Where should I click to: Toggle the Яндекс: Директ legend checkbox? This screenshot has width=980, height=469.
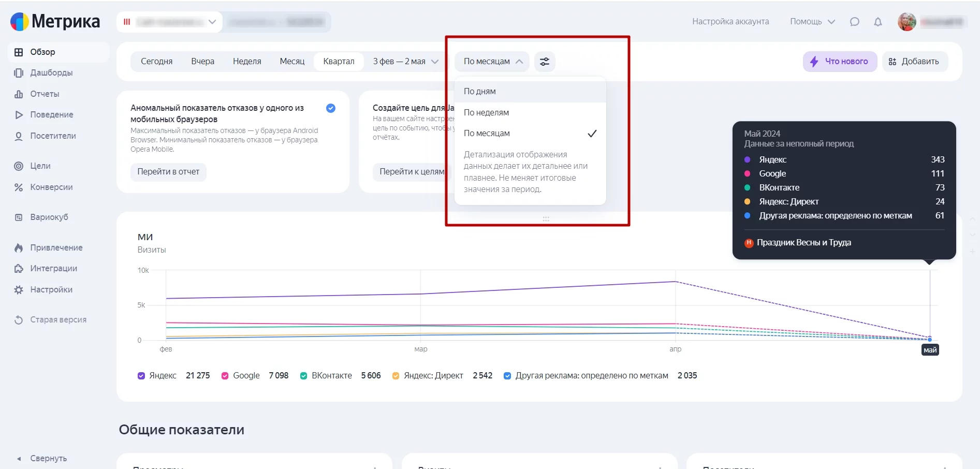pyautogui.click(x=396, y=376)
